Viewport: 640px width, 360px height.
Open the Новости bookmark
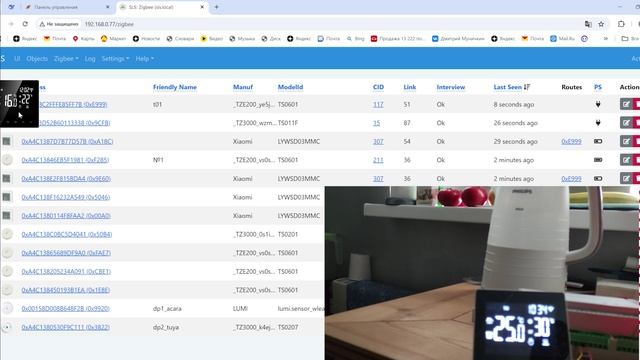(146, 38)
